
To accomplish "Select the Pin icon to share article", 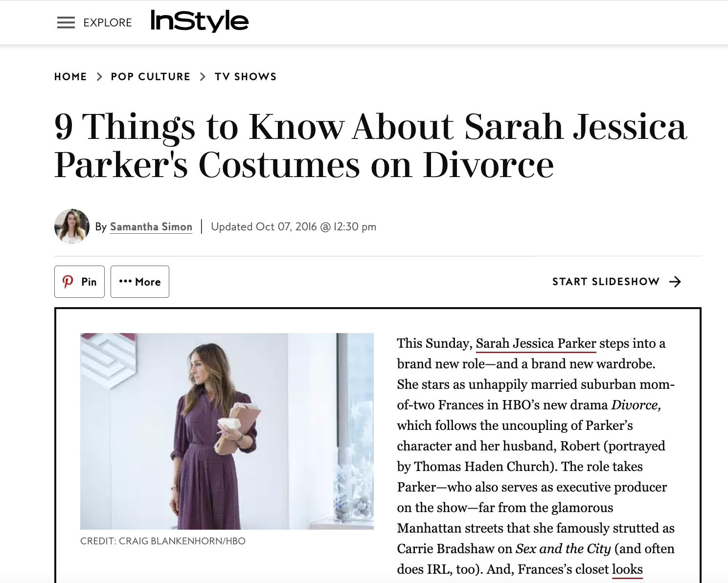I will (x=79, y=281).
